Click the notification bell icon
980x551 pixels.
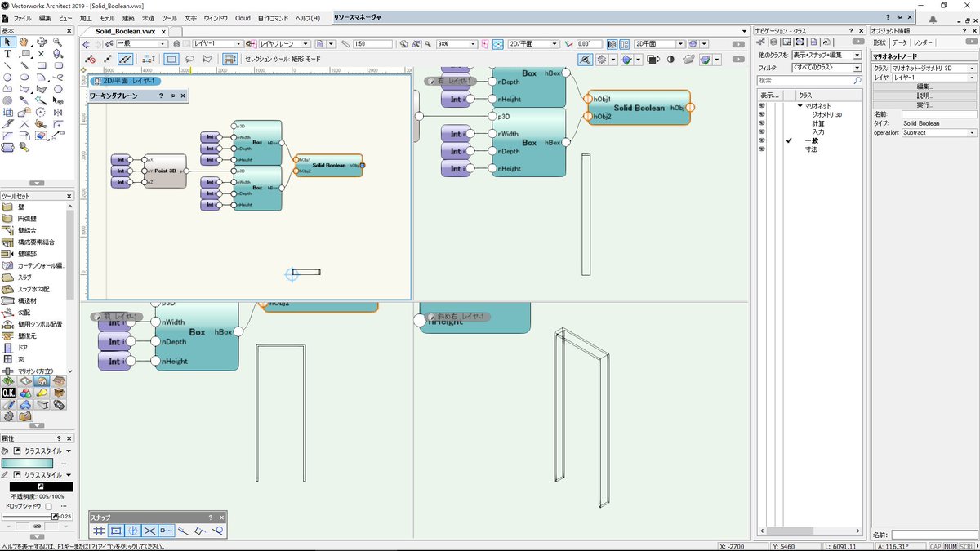tap(933, 20)
